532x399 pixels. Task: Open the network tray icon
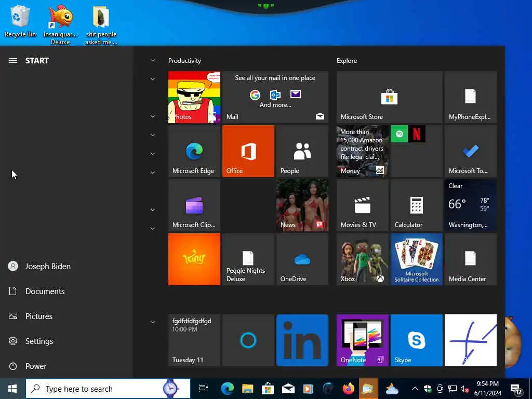[x=453, y=389]
